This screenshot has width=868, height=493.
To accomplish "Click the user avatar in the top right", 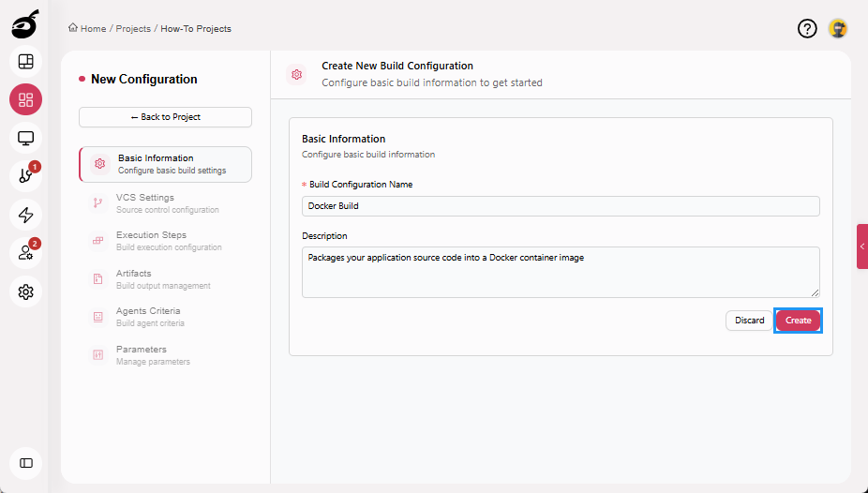I will [838, 28].
